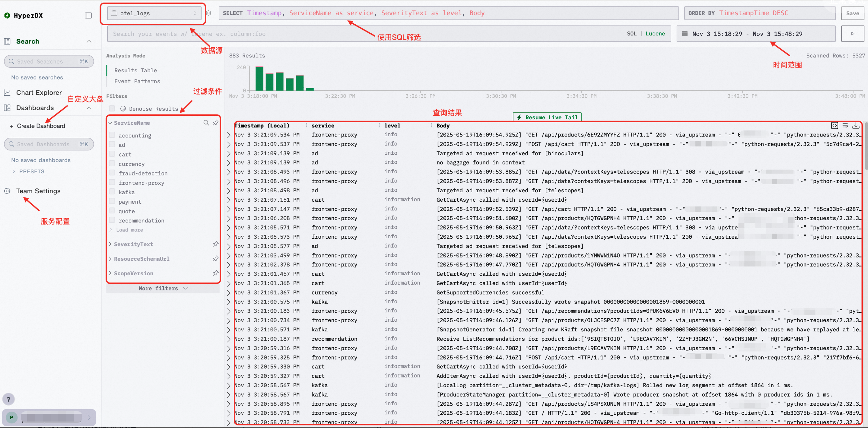Viewport: 868px width, 428px height.
Task: Open help question mark button
Action: point(8,399)
